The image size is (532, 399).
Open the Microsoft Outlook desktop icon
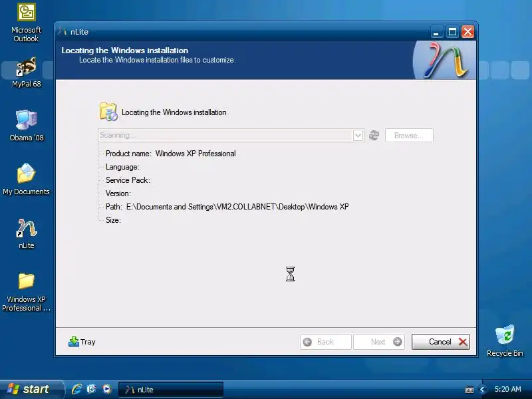[27, 23]
